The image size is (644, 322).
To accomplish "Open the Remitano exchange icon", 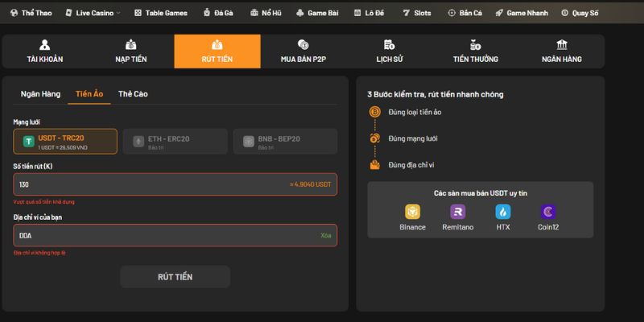I will [x=458, y=213].
